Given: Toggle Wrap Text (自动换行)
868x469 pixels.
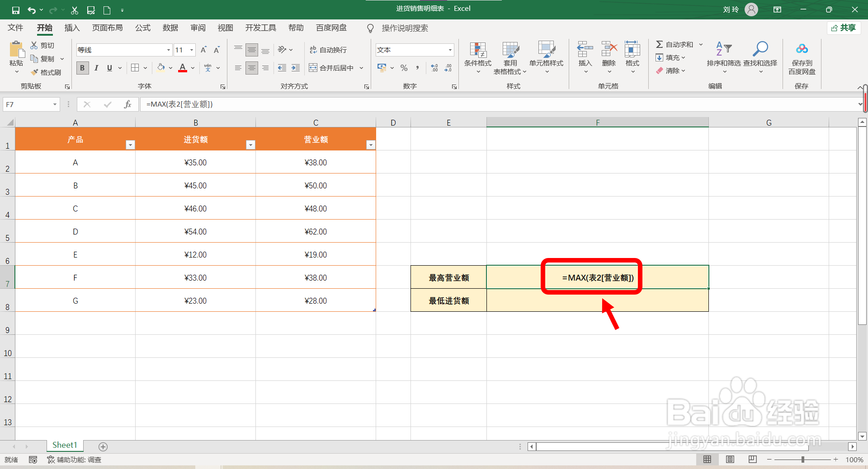Looking at the screenshot, I should click(x=328, y=50).
